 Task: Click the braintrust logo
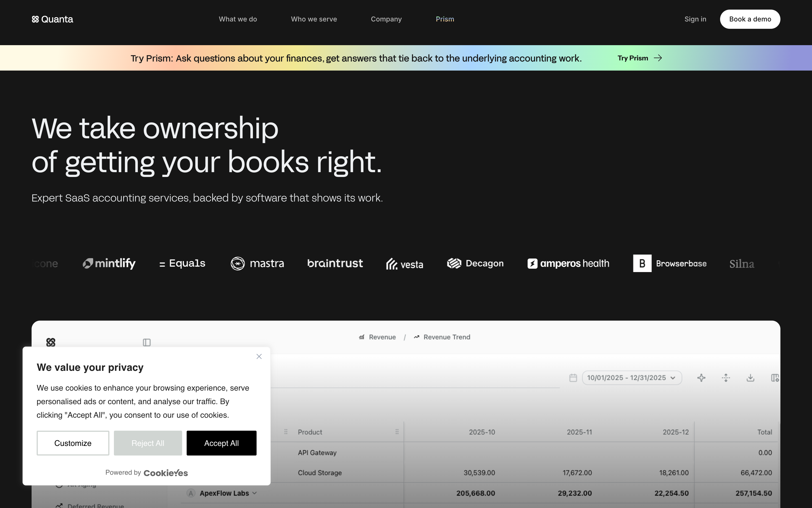pos(335,263)
